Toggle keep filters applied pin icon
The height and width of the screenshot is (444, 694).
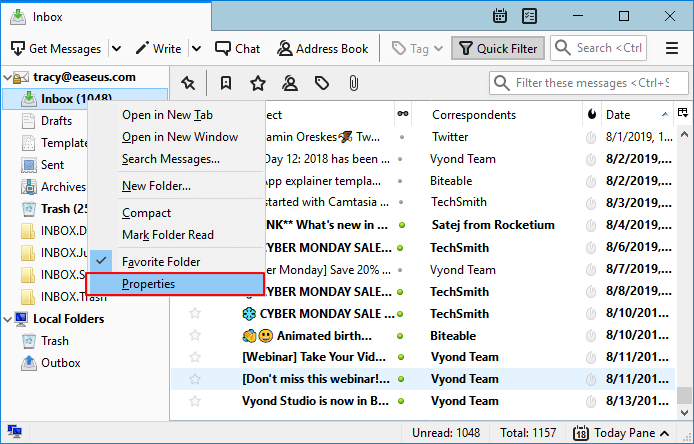coord(187,82)
